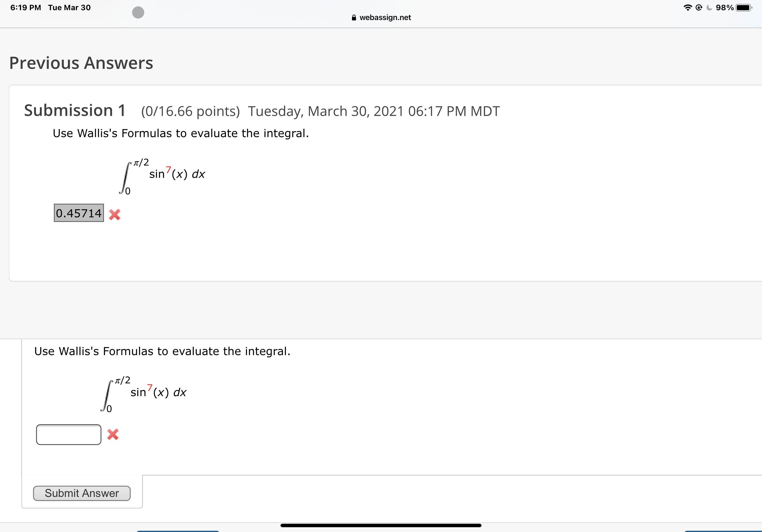Click the Submission 1 timestamp line
The height and width of the screenshot is (532, 762).
click(374, 111)
